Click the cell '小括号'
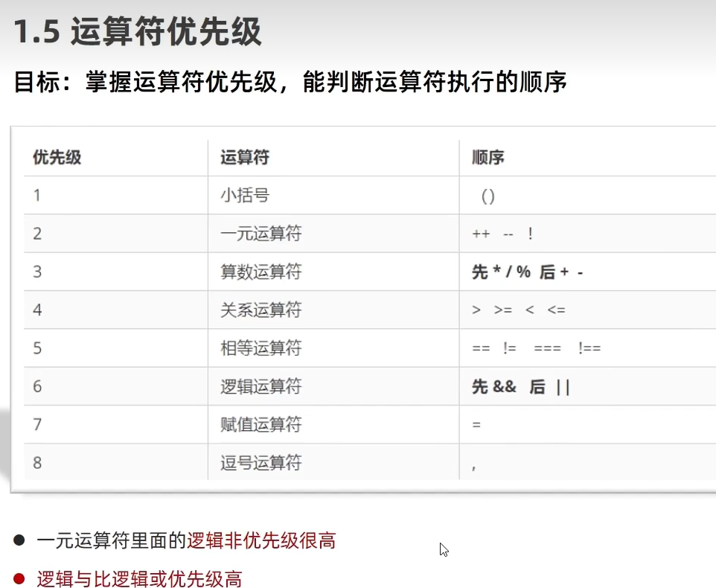 point(245,196)
